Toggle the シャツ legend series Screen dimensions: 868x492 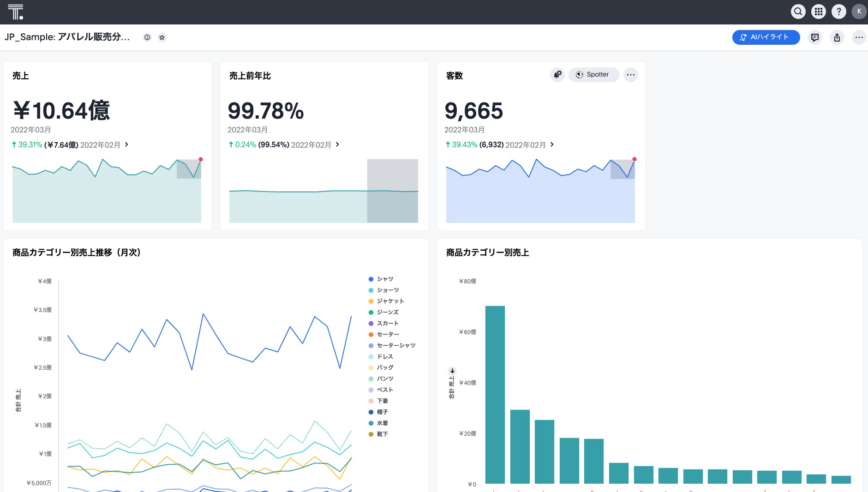384,279
